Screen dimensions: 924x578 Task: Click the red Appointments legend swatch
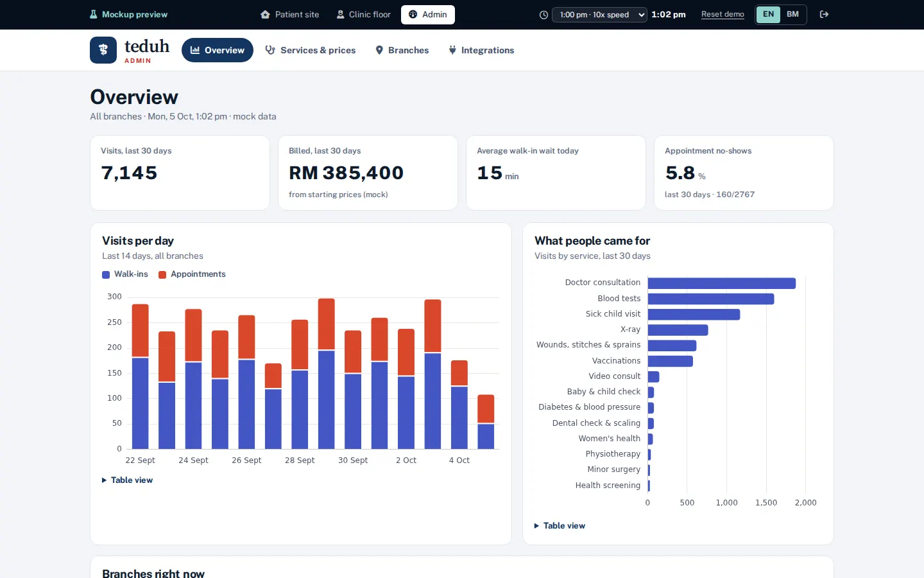[x=162, y=275]
